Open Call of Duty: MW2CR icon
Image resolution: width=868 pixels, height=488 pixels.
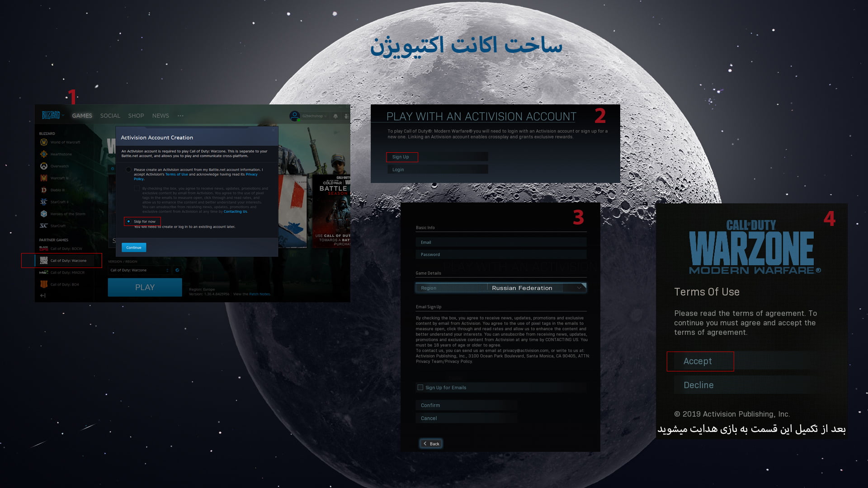click(x=44, y=272)
